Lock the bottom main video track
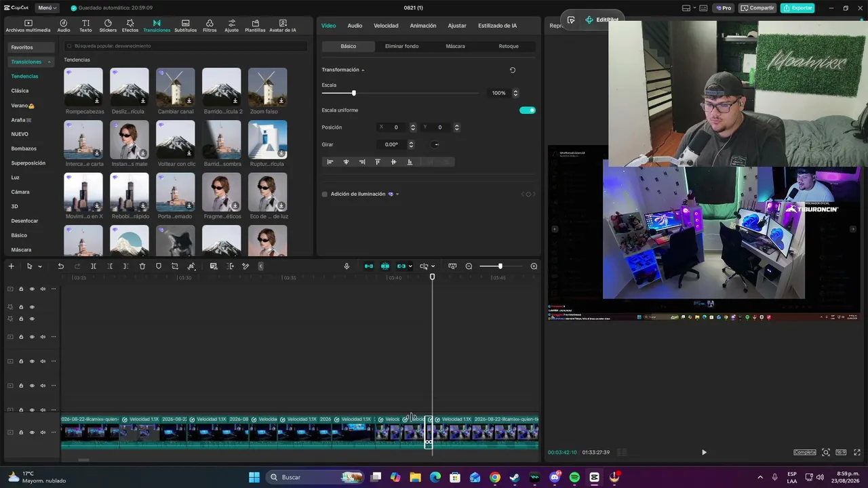Screen dimensions: 868x488 point(21,432)
